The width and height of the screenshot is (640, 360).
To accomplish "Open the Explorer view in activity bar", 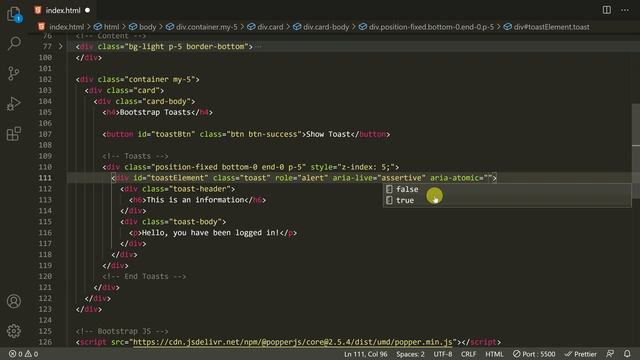I will pos(14,14).
